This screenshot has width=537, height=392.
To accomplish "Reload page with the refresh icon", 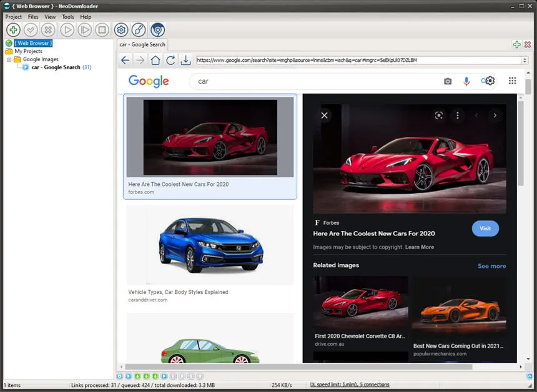I will pyautogui.click(x=170, y=61).
